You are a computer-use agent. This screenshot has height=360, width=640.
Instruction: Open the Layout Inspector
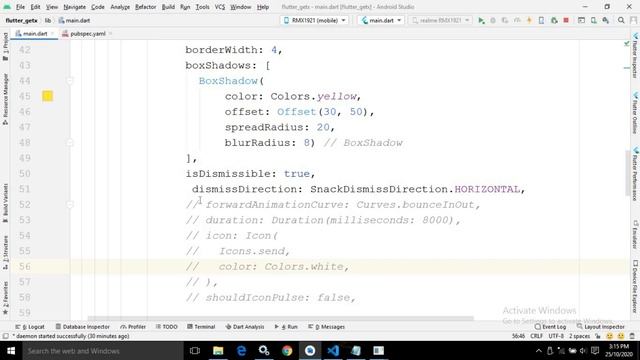(x=600, y=327)
